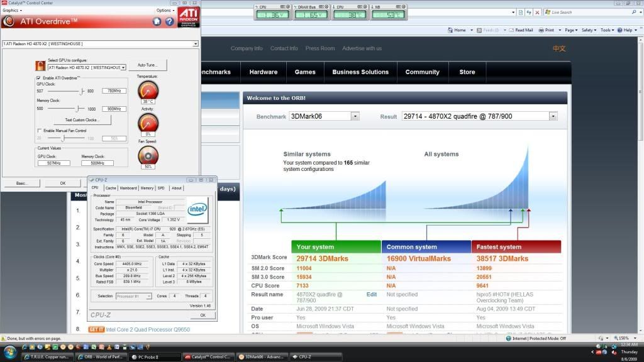The image size is (644, 362).
Task: Open Games in the site navigation
Action: coord(305,72)
